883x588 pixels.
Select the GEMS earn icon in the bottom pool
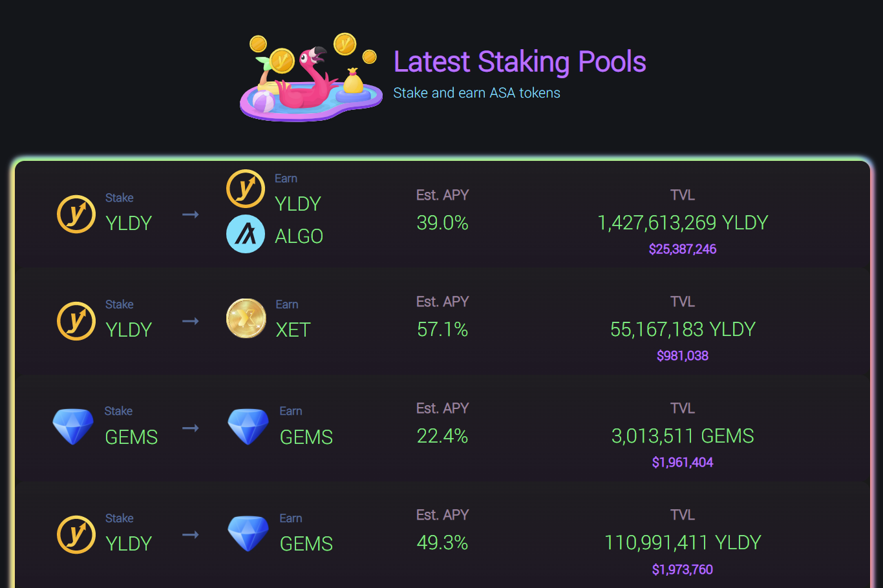coord(248,534)
